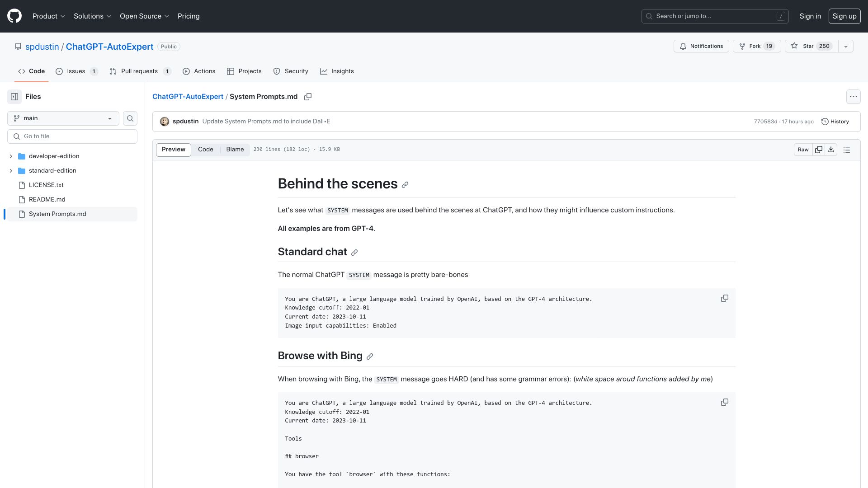
Task: Switch to the Actions tab
Action: pos(199,71)
